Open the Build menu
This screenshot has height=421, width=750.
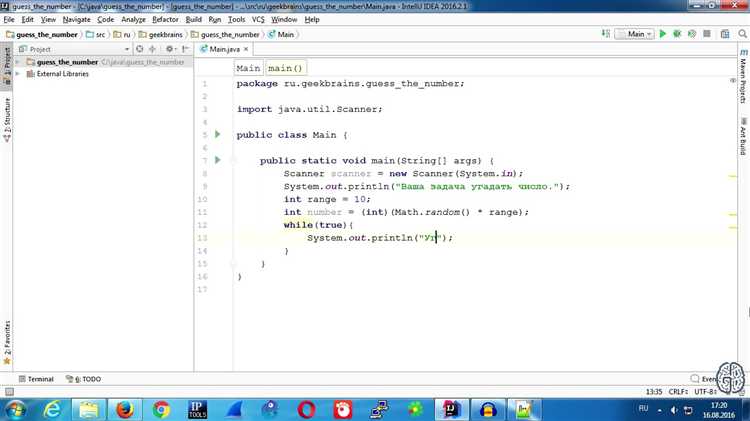click(194, 20)
